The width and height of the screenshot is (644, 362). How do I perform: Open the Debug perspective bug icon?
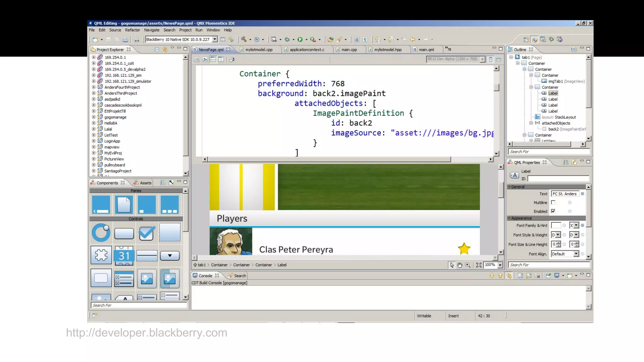tap(551, 39)
